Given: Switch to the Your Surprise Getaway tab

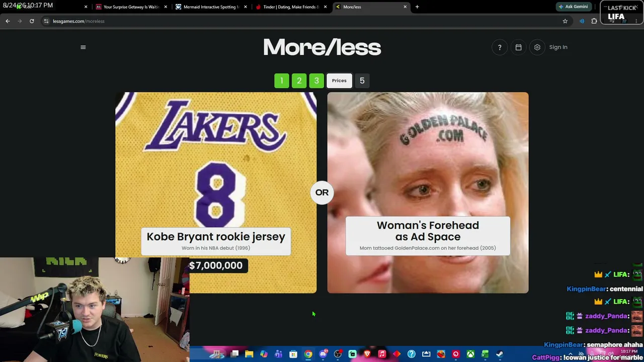Looking at the screenshot, I should point(131,7).
